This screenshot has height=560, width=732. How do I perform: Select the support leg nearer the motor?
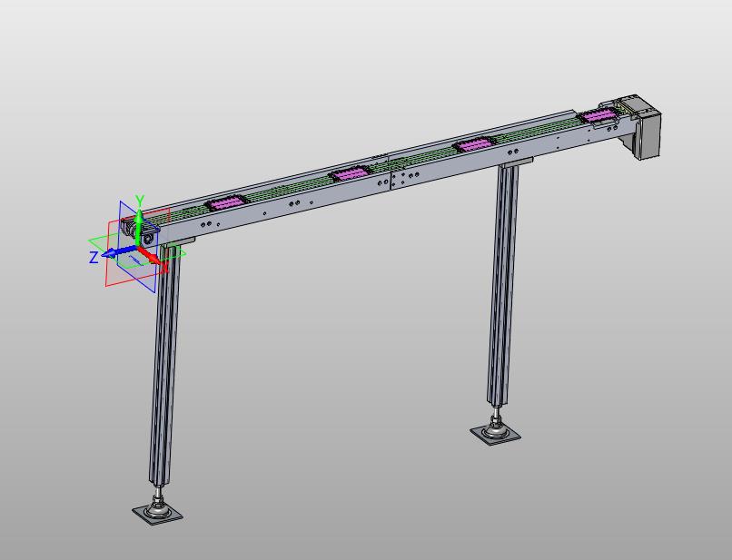[x=503, y=286]
